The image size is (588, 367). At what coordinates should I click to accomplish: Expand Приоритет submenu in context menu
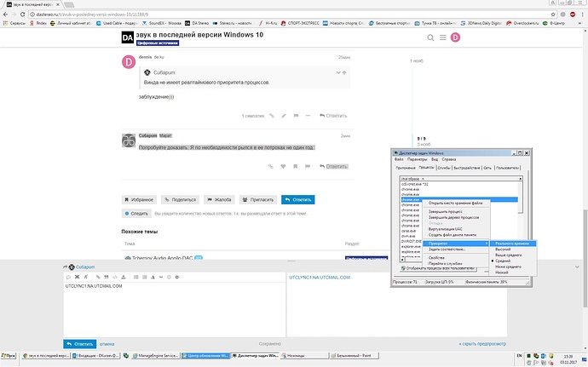(x=457, y=244)
